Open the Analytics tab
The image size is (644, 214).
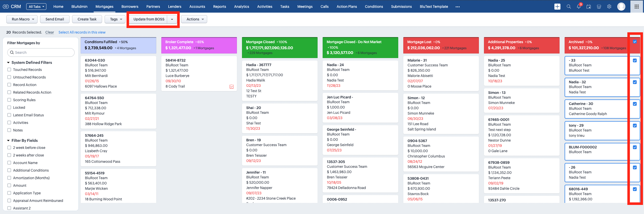click(x=241, y=7)
